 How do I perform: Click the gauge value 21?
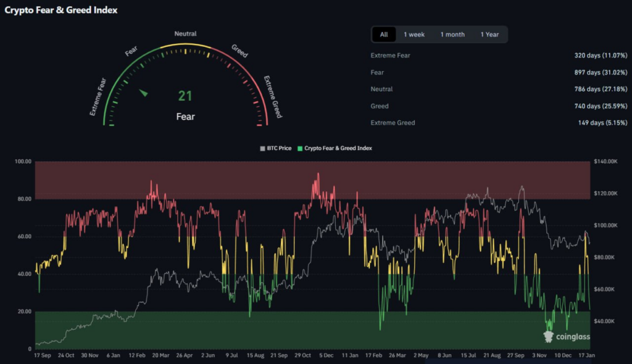click(185, 96)
